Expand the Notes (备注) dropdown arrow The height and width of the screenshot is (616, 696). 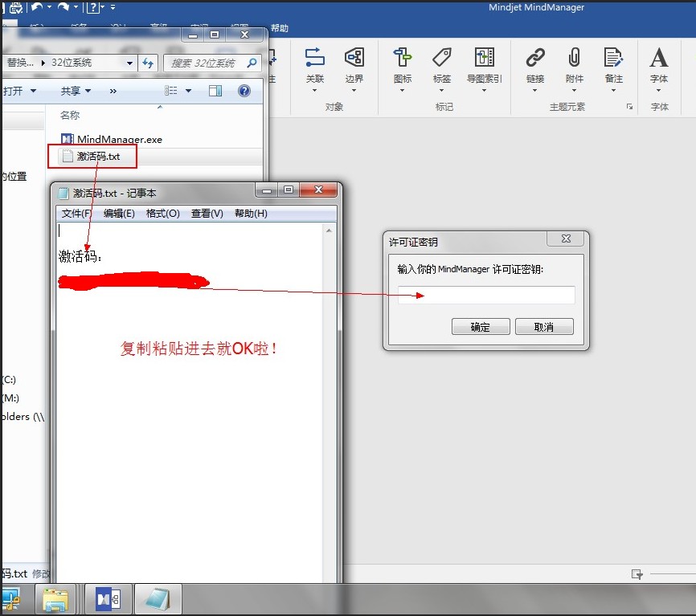coord(613,91)
